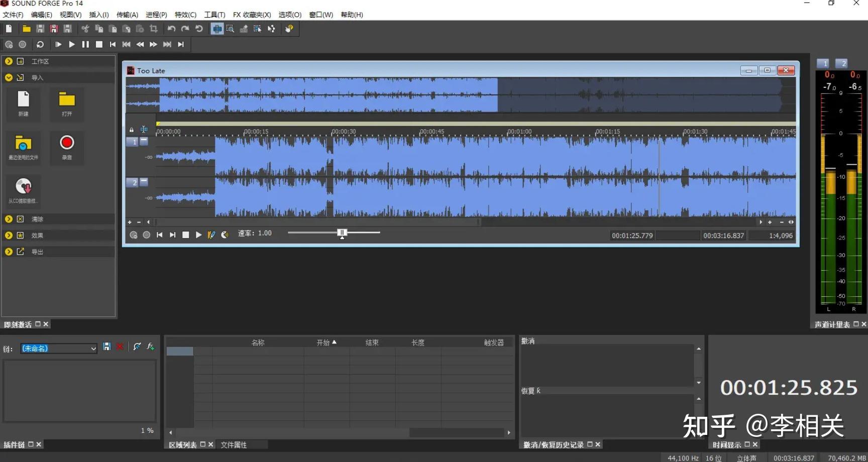This screenshot has height=462, width=868.
Task: Click the 速率 playback rate slider handle
Action: point(342,233)
